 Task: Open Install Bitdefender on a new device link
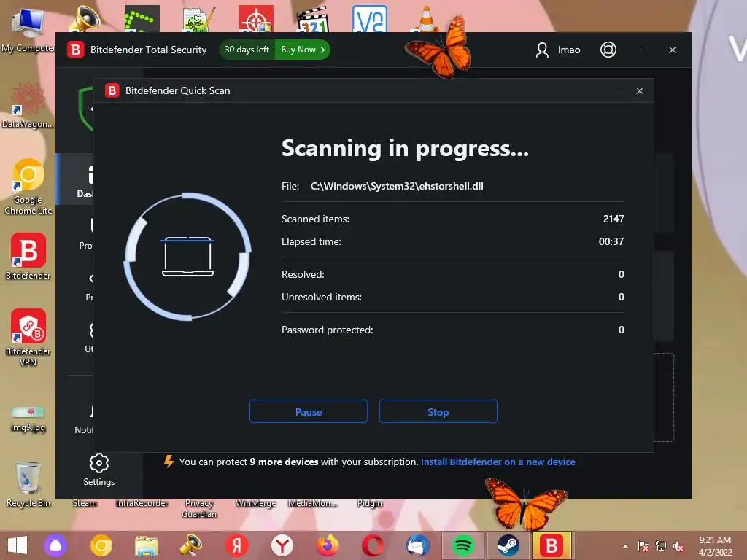click(x=498, y=462)
